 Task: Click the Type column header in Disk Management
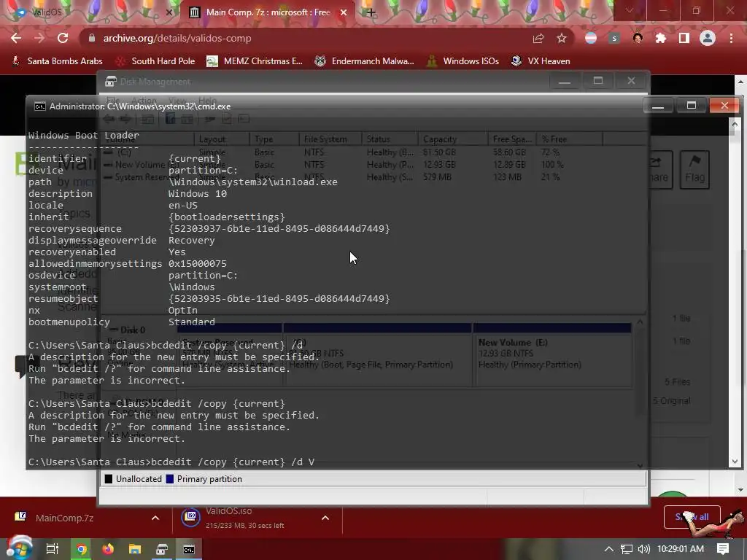pyautogui.click(x=274, y=139)
